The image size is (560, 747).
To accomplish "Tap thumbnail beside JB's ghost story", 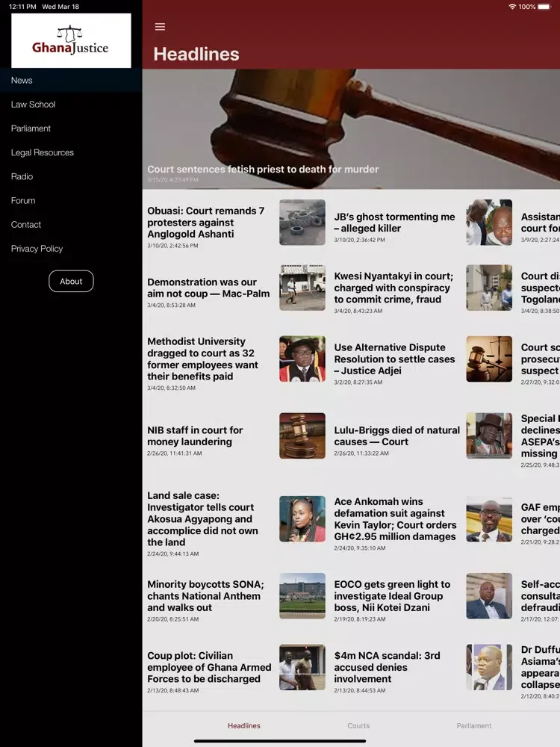I will [489, 222].
